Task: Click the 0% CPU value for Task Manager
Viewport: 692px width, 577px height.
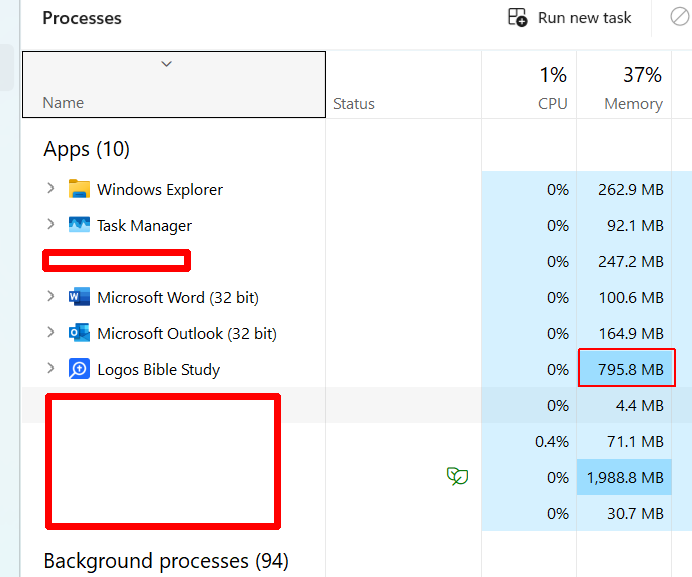Action: [558, 226]
